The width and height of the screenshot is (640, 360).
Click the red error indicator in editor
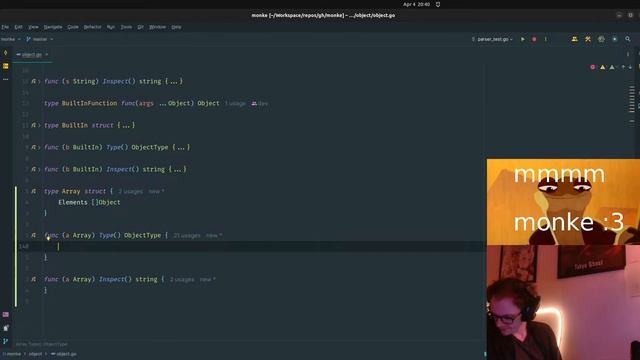(593, 67)
